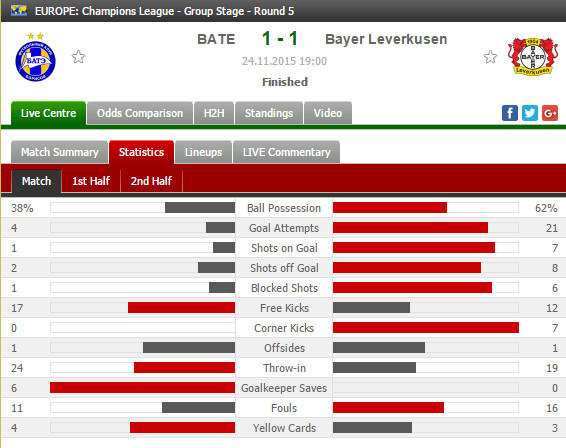Open the Standings tab
566x448 pixels.
coord(269,113)
